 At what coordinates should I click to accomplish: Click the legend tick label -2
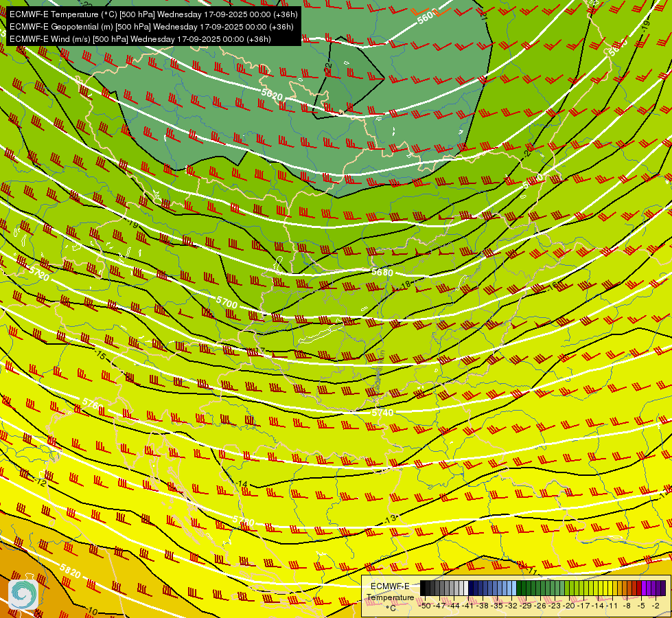[x=655, y=606]
